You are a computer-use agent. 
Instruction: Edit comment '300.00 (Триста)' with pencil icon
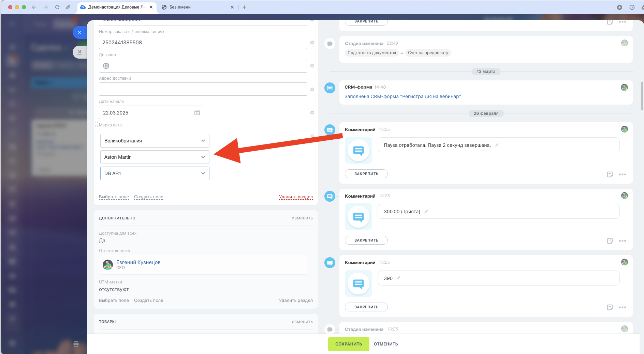[x=426, y=212]
